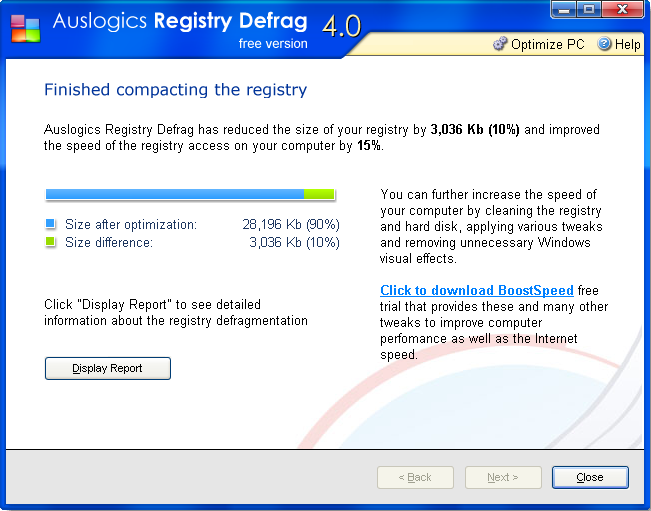Click the "Size after optimization:" label

coord(131,224)
